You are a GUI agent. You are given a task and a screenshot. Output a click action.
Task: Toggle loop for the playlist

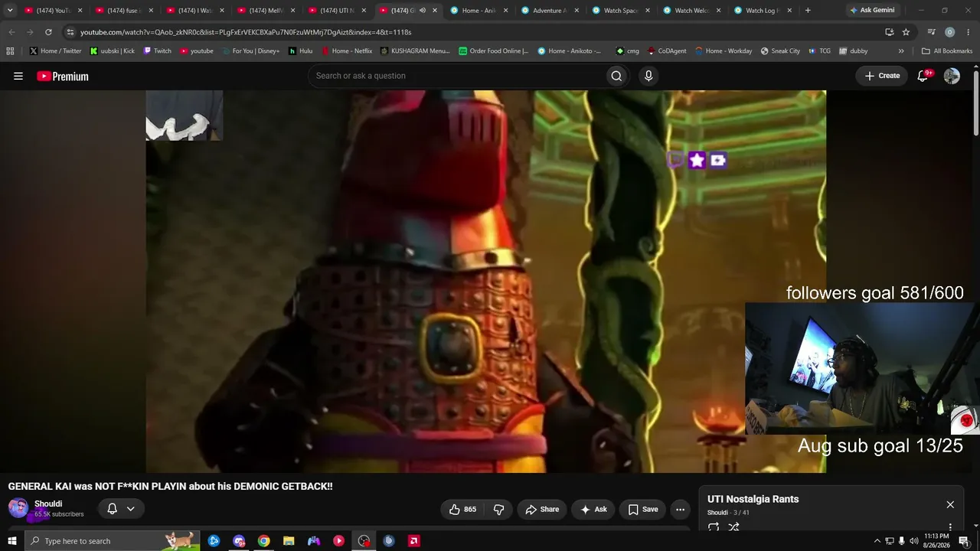click(714, 527)
